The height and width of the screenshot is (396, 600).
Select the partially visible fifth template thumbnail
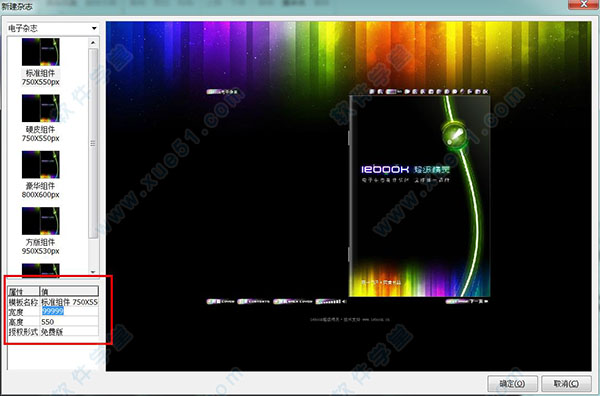tap(41, 269)
